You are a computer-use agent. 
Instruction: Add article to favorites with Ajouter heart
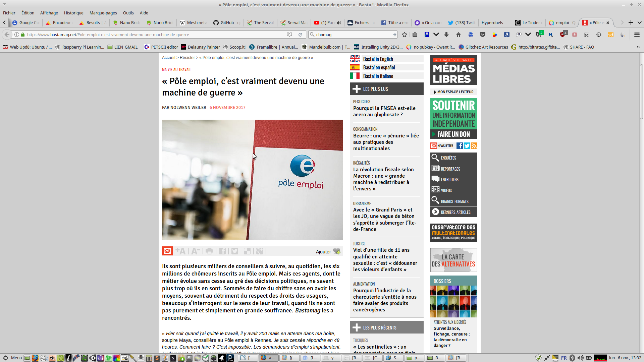(x=336, y=251)
